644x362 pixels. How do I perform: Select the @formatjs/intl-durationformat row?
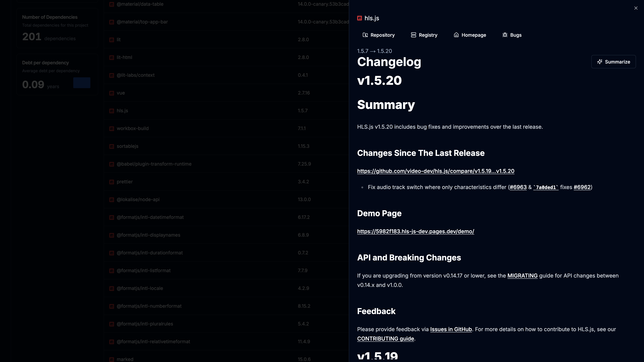coord(226,253)
